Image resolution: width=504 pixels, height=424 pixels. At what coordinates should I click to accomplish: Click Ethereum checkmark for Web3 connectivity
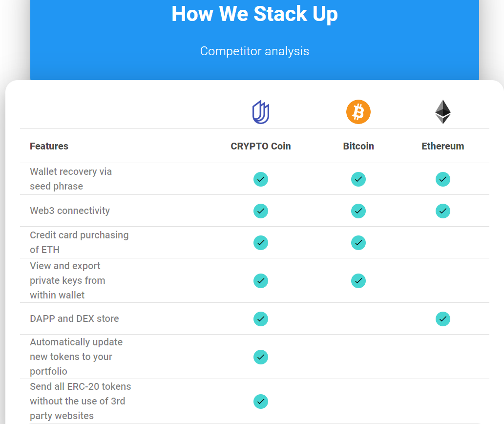(443, 211)
